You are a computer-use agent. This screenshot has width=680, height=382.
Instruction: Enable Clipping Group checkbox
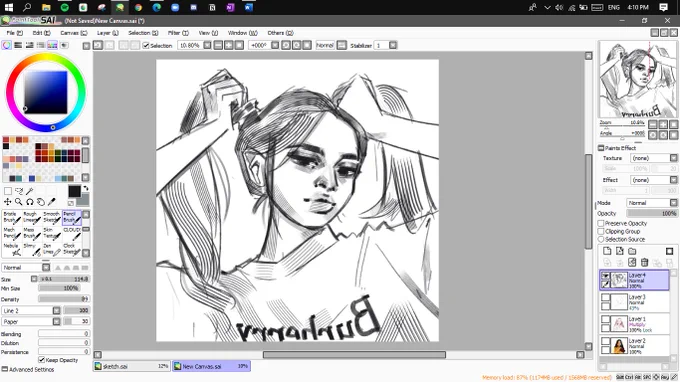pyautogui.click(x=601, y=232)
